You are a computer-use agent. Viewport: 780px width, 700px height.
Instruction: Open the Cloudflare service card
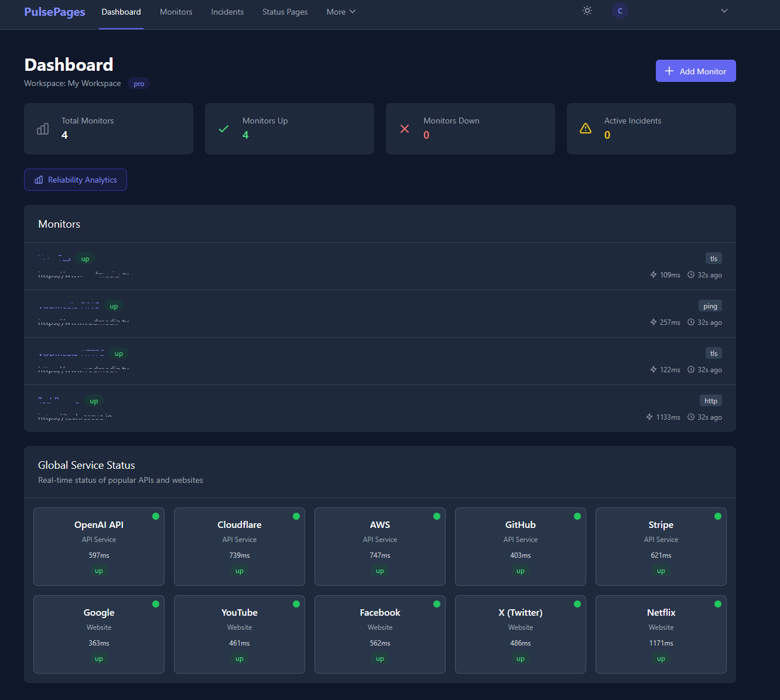(240, 547)
